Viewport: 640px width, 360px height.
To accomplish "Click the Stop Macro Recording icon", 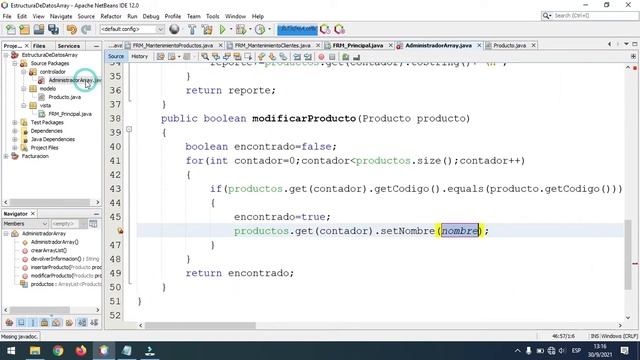I will coord(332,57).
